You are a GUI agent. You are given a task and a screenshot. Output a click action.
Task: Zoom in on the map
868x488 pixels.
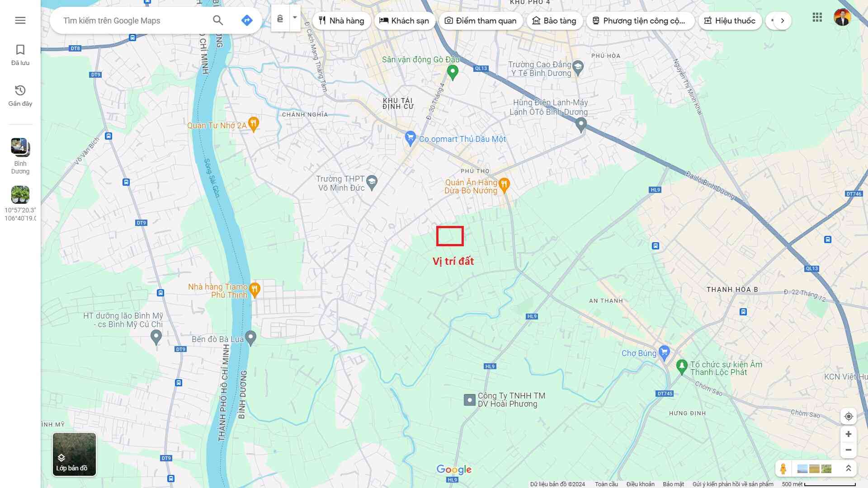(849, 434)
